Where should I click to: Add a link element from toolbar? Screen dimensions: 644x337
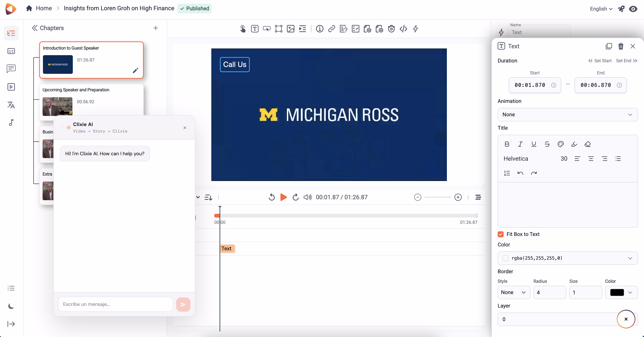[332, 29]
